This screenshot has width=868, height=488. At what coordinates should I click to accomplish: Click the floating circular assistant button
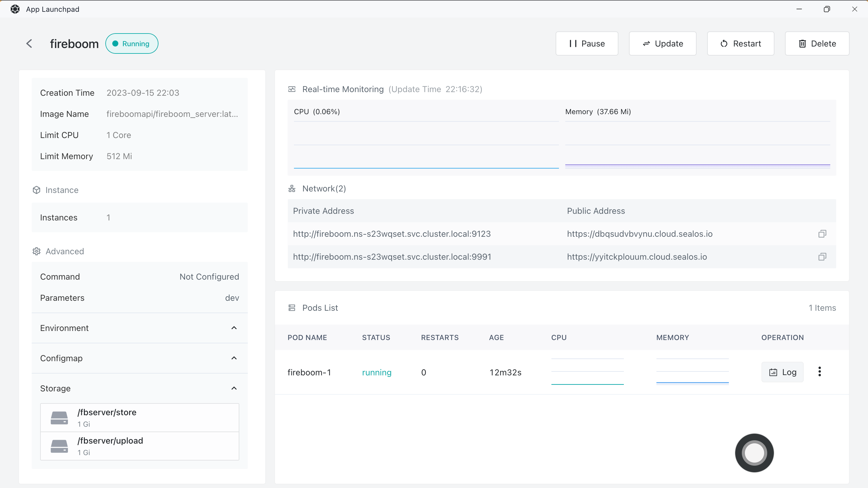tap(754, 453)
